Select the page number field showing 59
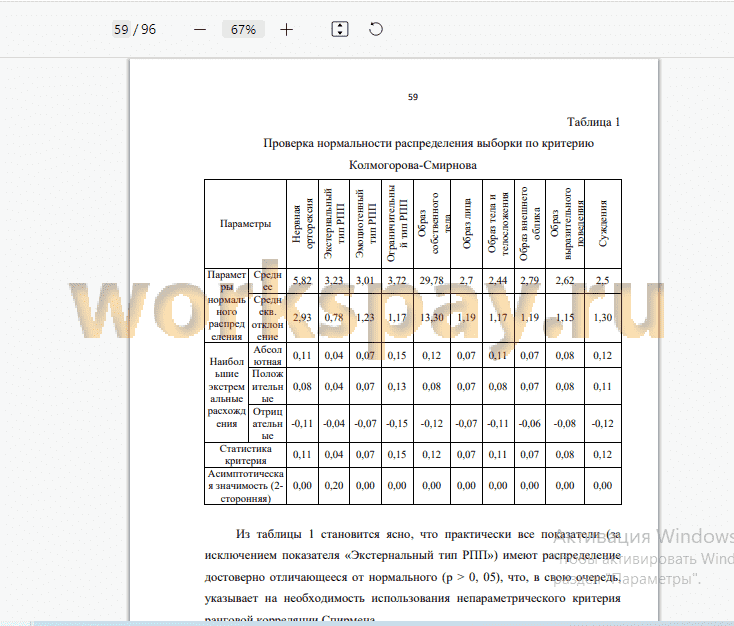The height and width of the screenshot is (626, 734). click(x=121, y=29)
